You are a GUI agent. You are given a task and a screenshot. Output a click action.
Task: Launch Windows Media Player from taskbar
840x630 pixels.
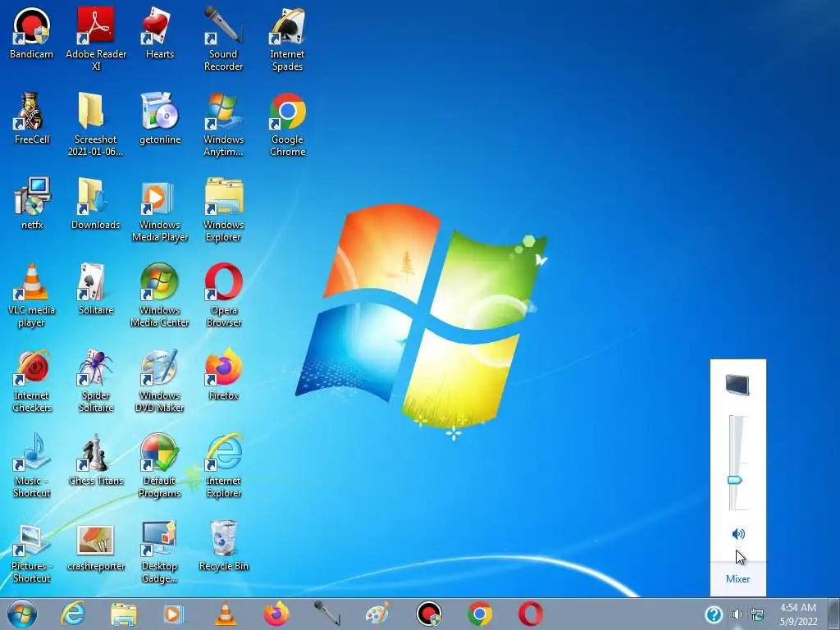pyautogui.click(x=173, y=614)
